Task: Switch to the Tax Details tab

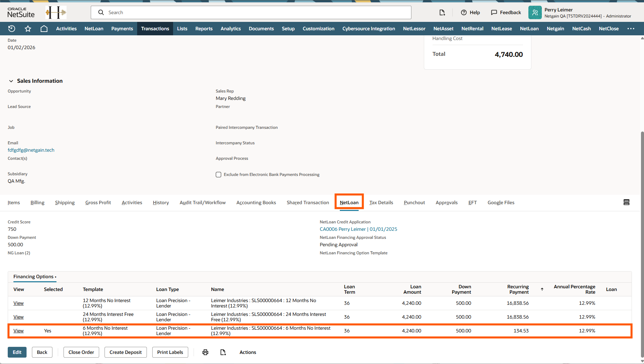Action: coord(381,203)
